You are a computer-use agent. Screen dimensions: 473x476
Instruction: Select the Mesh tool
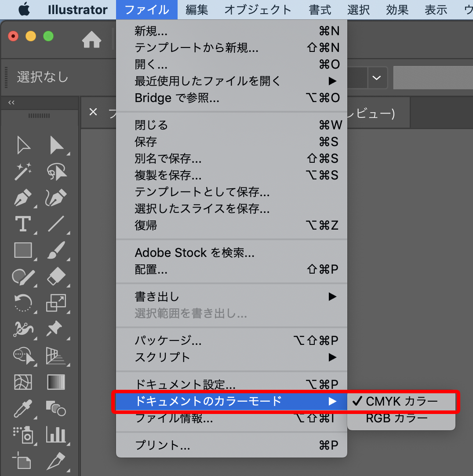23,382
